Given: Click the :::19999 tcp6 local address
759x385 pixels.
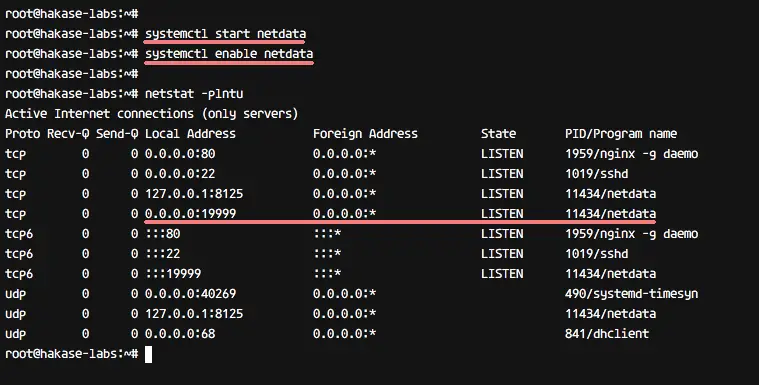Looking at the screenshot, I should coord(173,274).
